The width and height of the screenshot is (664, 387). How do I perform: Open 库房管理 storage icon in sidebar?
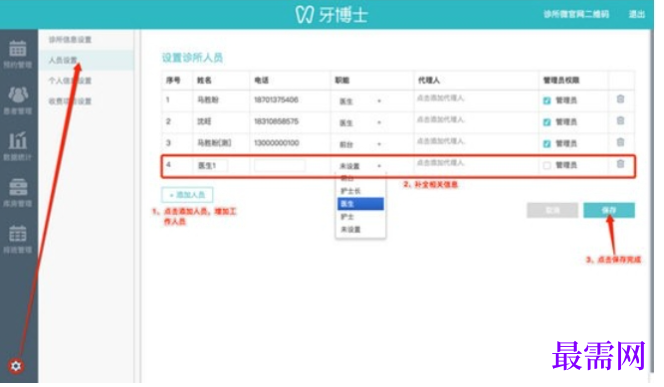(x=18, y=187)
